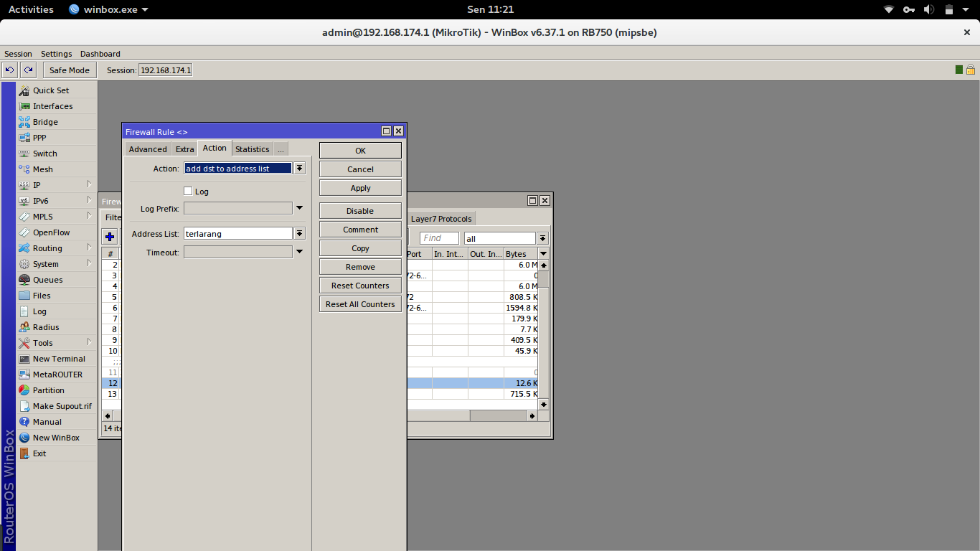Open the Quick Set sidebar item
Viewport: 980px width, 551px height.
57,90
